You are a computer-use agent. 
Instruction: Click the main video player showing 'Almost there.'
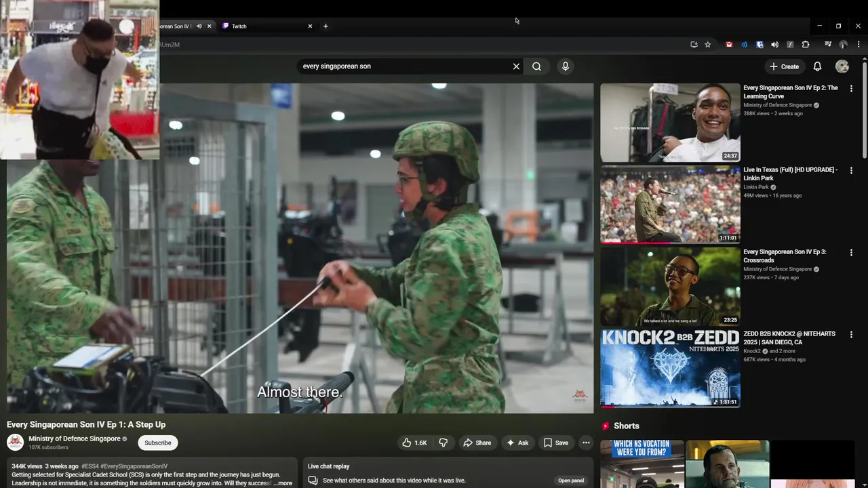(300, 248)
